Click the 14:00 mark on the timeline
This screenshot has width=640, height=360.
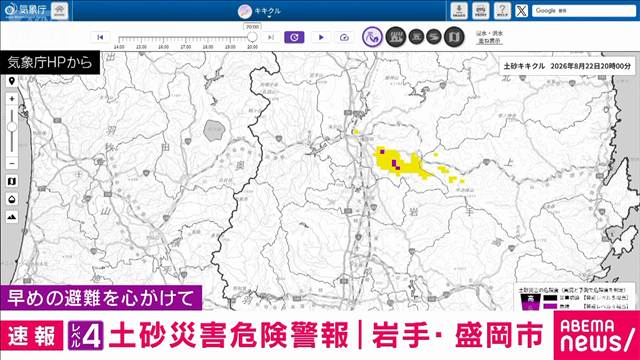[x=119, y=47]
